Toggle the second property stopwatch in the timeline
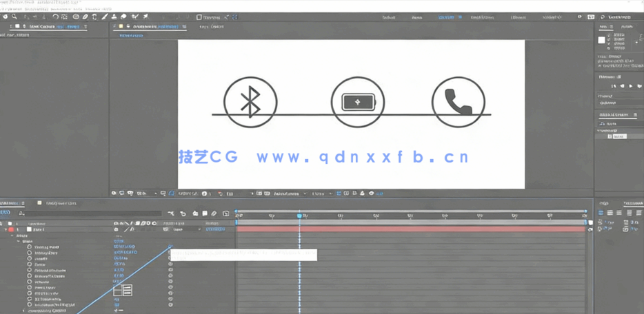Image resolution: width=644 pixels, height=314 pixels. click(30, 253)
